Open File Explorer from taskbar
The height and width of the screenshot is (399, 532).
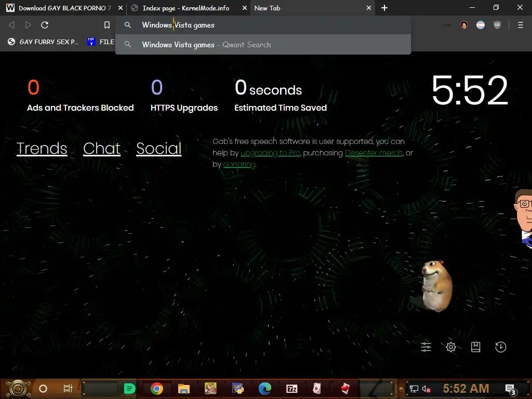click(183, 389)
